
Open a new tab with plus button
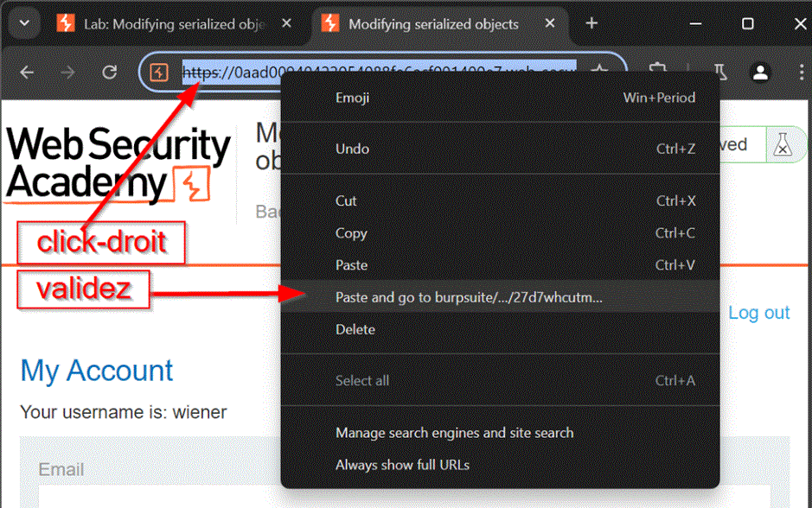tap(591, 23)
